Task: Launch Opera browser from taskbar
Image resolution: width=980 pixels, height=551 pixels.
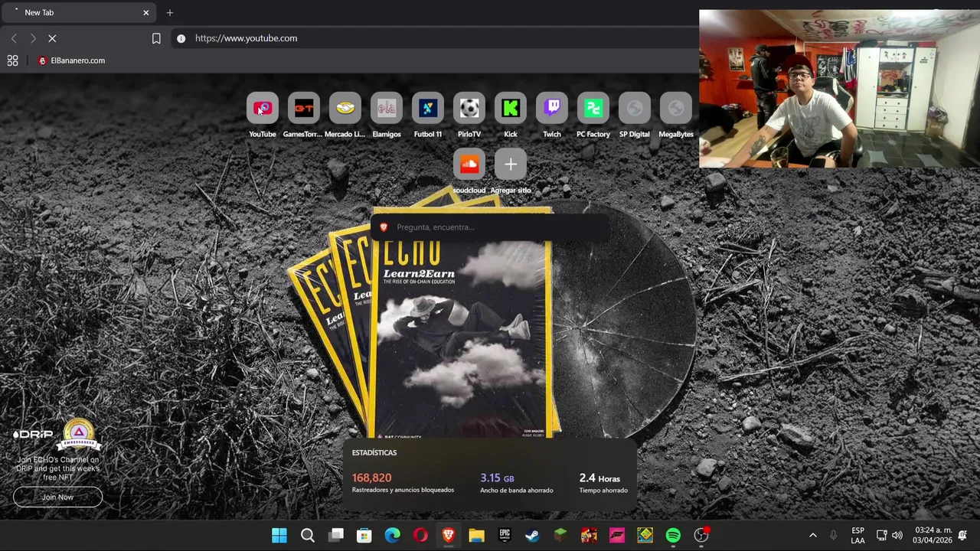Action: tap(420, 535)
